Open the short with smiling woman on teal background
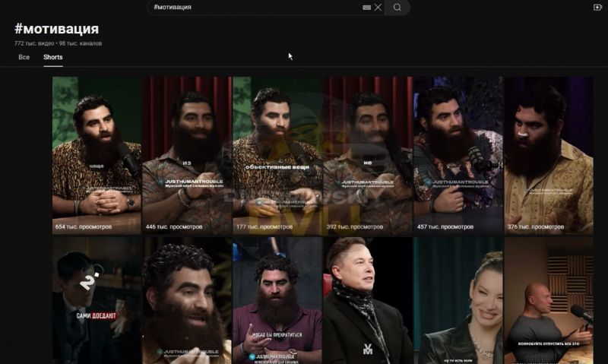The height and width of the screenshot is (364, 608). [x=458, y=300]
